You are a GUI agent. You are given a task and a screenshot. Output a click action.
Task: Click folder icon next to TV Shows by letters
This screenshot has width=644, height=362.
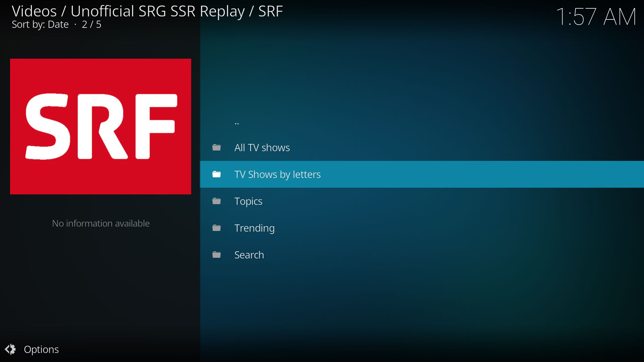coord(217,174)
